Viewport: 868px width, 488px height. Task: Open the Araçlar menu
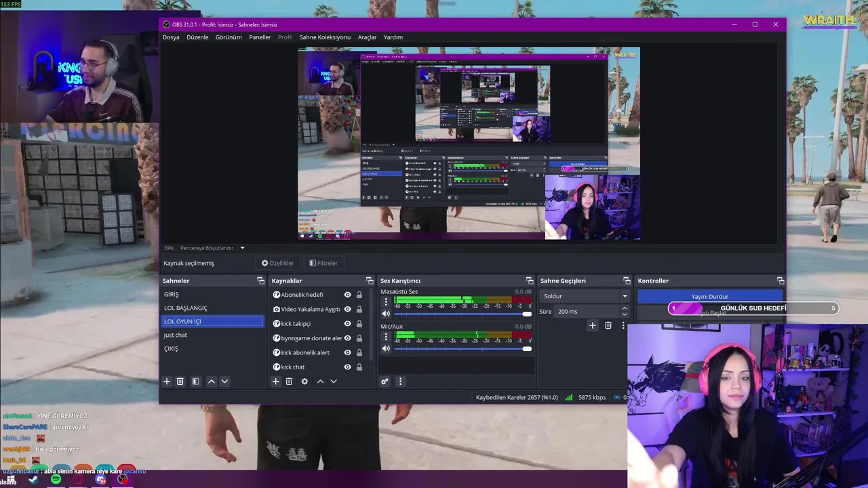[367, 37]
